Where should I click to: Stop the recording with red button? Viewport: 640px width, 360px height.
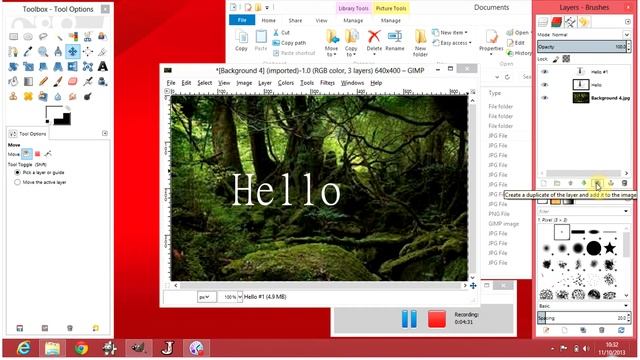437,319
